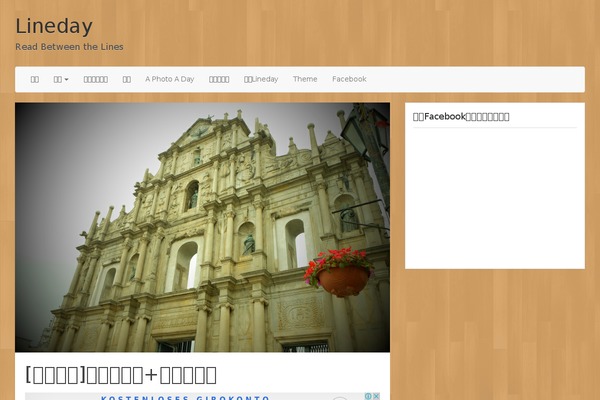Go to the Theme navigation item
This screenshot has width=600, height=400.
305,79
